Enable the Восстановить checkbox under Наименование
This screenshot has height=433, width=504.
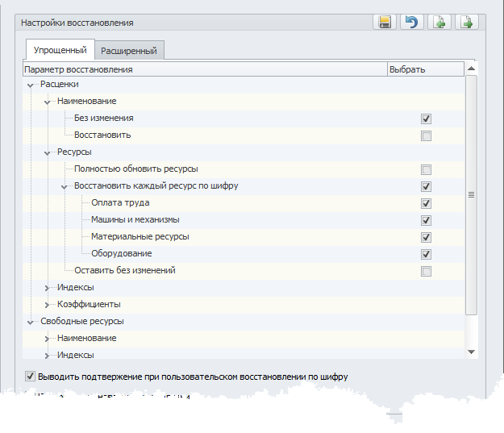426,135
